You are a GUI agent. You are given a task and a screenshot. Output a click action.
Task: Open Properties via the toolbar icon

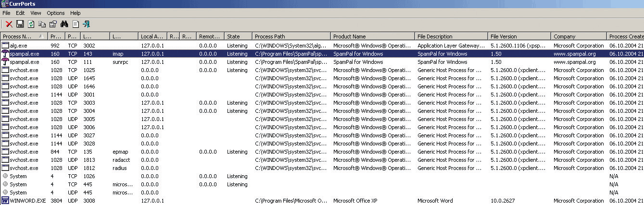(53, 24)
